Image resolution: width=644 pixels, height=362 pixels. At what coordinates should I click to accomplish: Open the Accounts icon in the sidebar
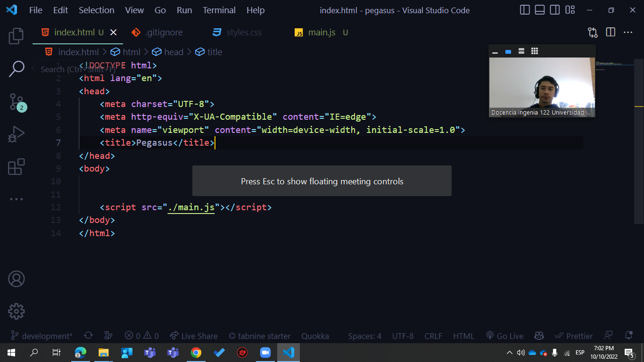tap(17, 279)
